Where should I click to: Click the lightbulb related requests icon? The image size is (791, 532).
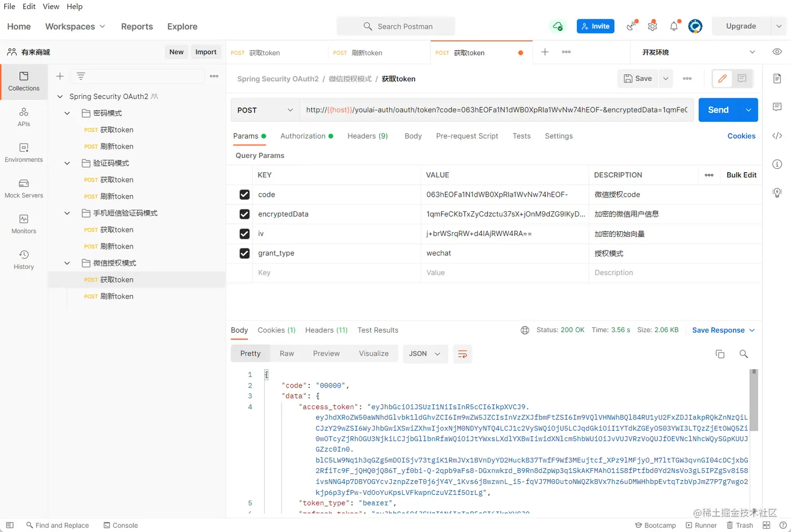coord(777,193)
